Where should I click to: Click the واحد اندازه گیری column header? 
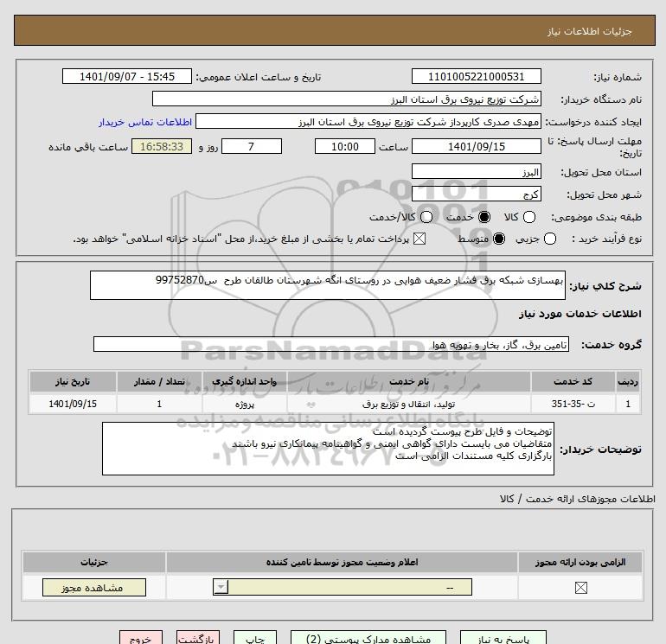(244, 381)
